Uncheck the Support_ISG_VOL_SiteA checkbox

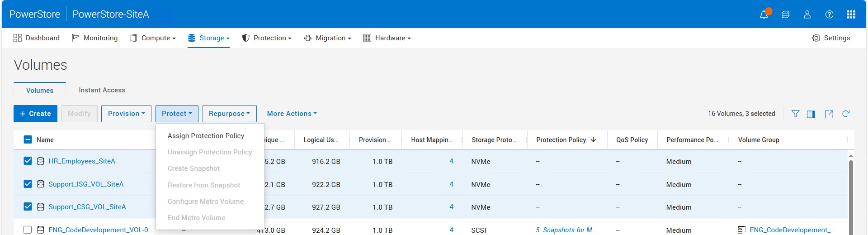tap(28, 184)
